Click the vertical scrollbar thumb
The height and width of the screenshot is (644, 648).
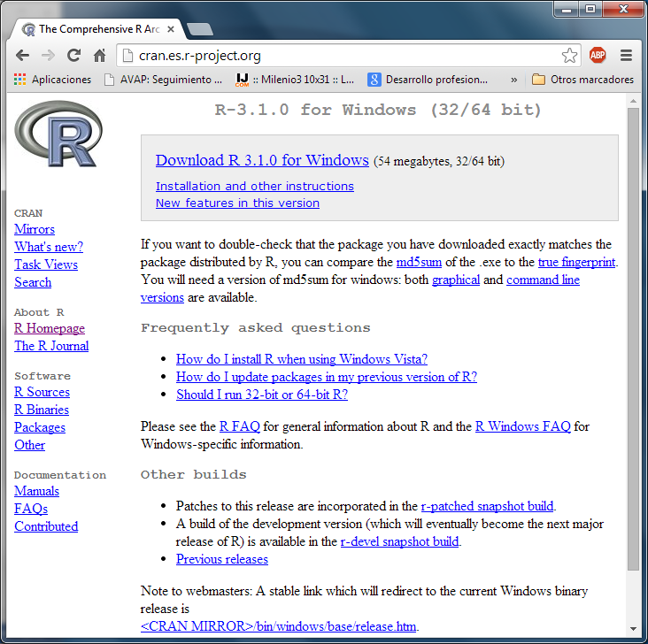633,339
